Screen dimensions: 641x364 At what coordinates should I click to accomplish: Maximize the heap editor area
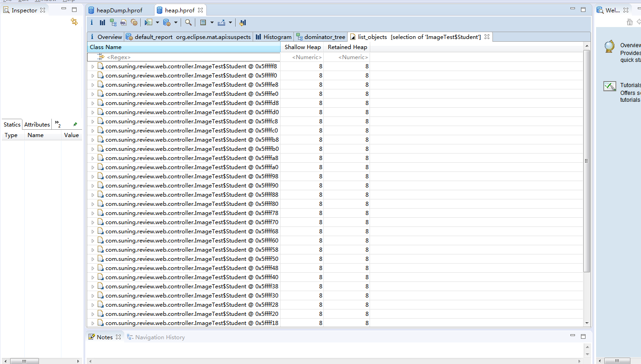(x=583, y=10)
